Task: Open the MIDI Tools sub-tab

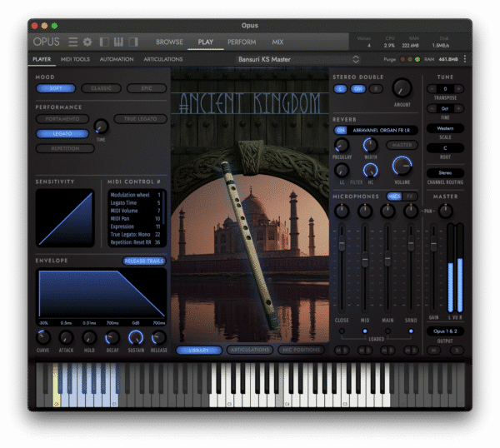Action: pos(75,59)
